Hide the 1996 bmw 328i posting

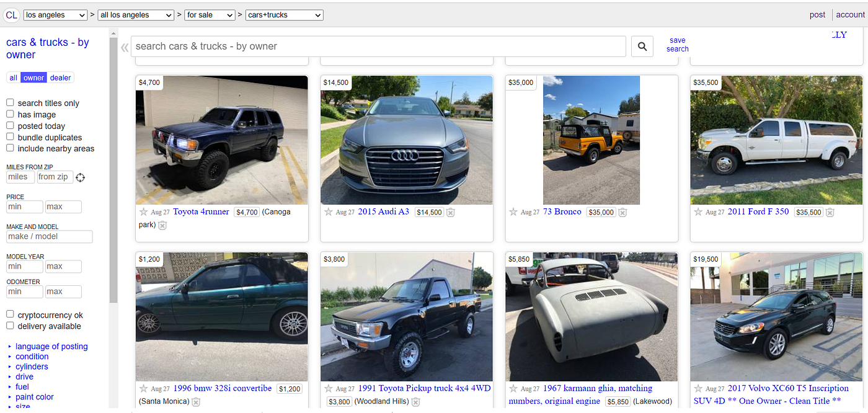pos(196,402)
